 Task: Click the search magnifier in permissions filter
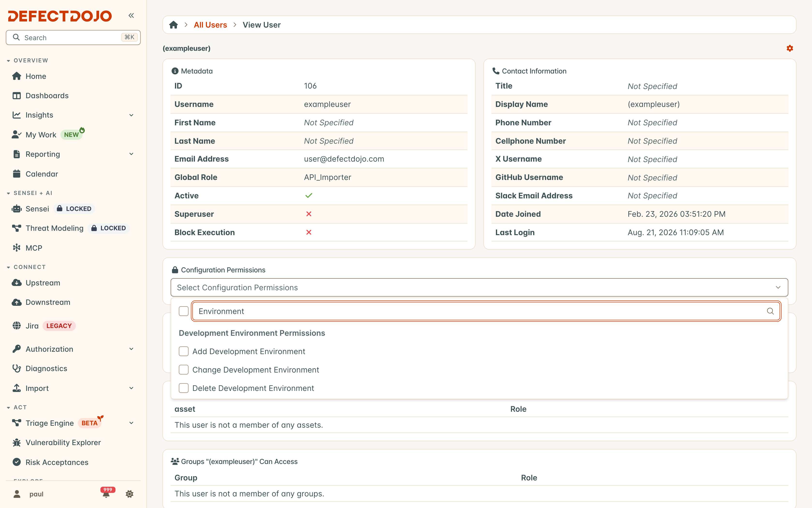770,311
